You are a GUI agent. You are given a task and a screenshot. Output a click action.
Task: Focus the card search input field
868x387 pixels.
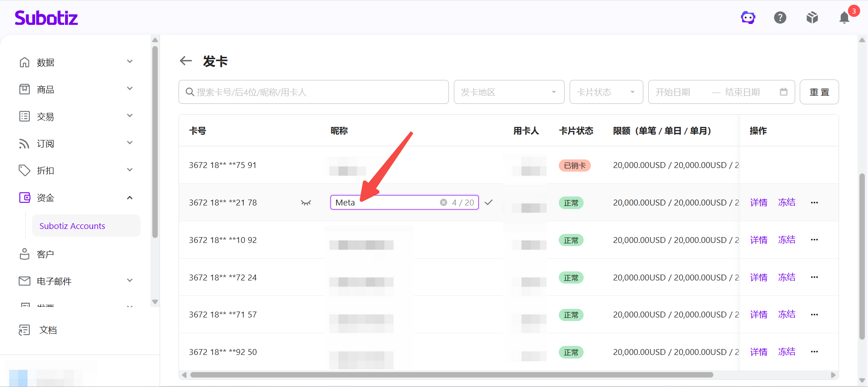pyautogui.click(x=314, y=92)
